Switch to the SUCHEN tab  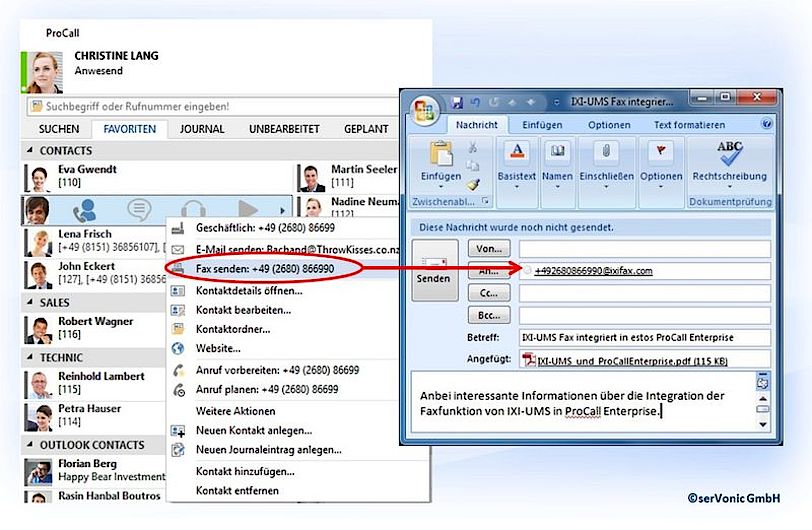point(59,129)
